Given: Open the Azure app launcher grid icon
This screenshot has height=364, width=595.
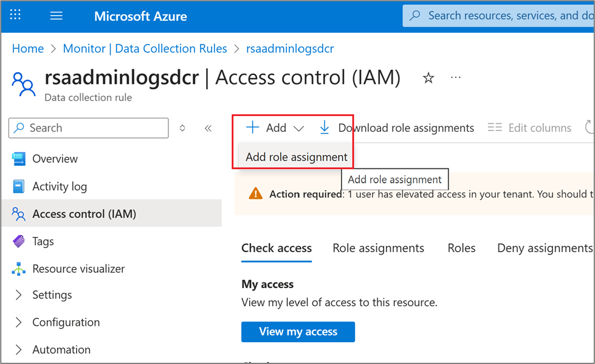Looking at the screenshot, I should coord(16,16).
